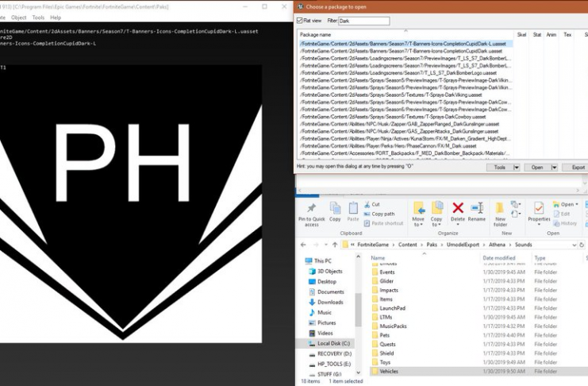
Task: Click History in the Open group
Action: click(565, 223)
